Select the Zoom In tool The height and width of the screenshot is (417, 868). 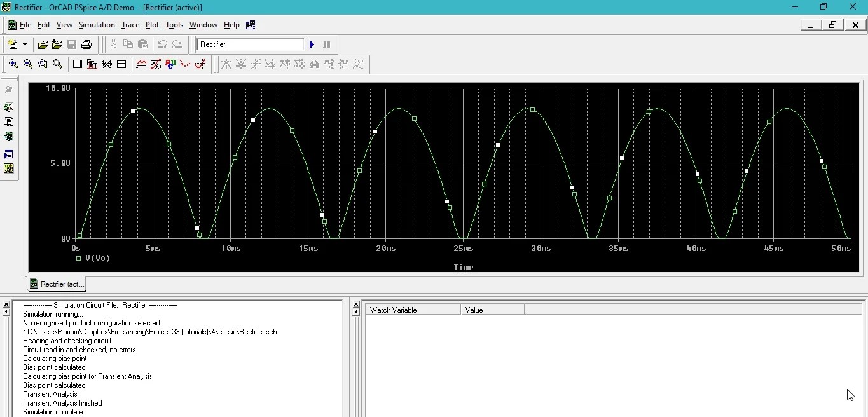13,64
